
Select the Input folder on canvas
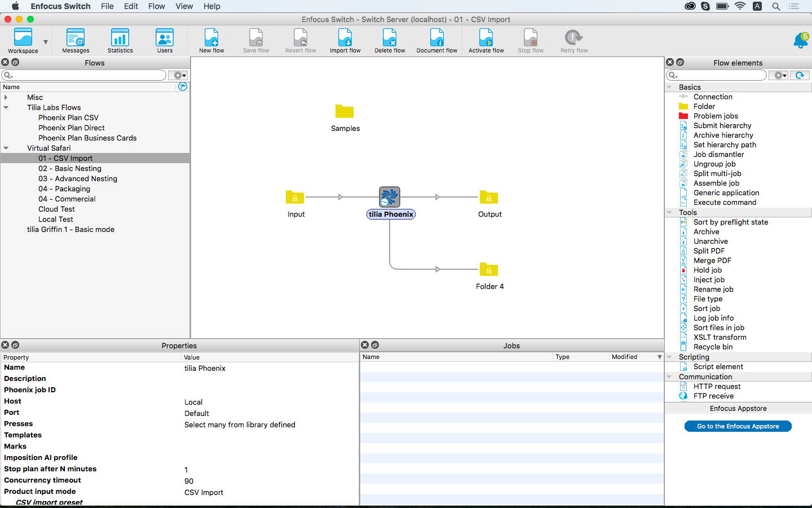tap(295, 197)
